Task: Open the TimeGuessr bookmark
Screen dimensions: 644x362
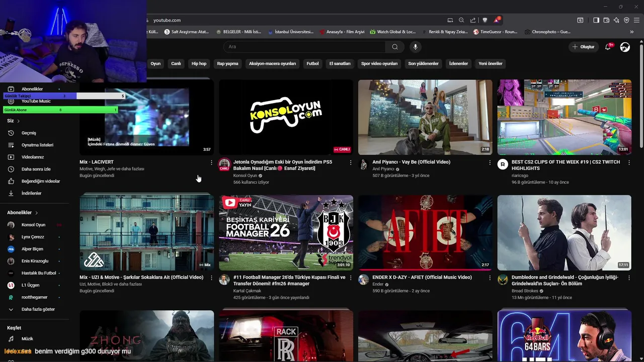Action: 495,32
